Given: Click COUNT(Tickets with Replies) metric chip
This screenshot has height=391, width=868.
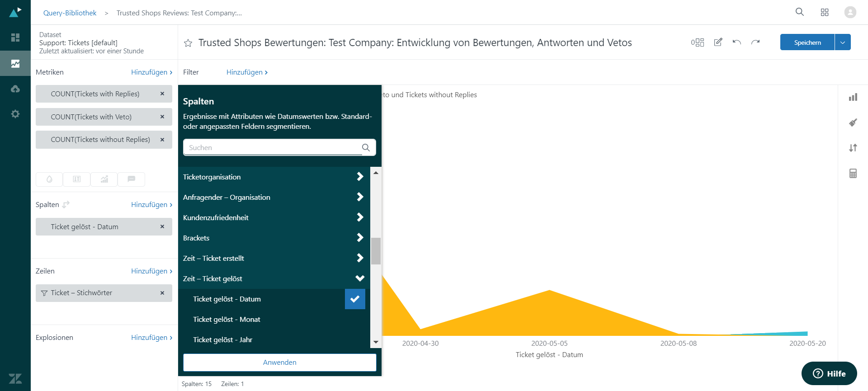Looking at the screenshot, I should (104, 94).
